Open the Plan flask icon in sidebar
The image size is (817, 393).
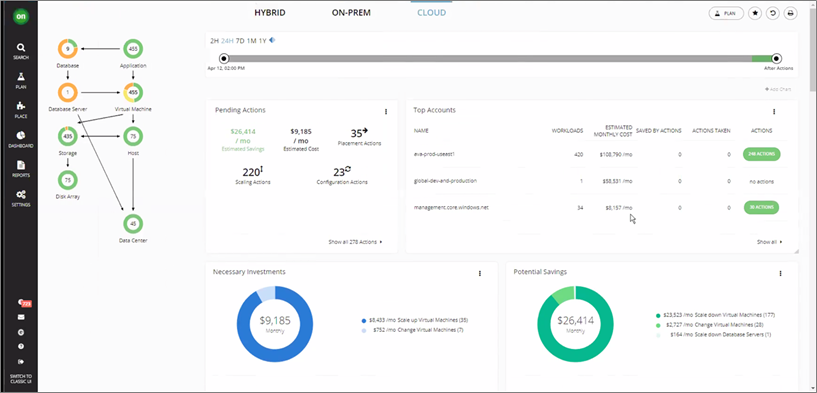click(x=21, y=77)
